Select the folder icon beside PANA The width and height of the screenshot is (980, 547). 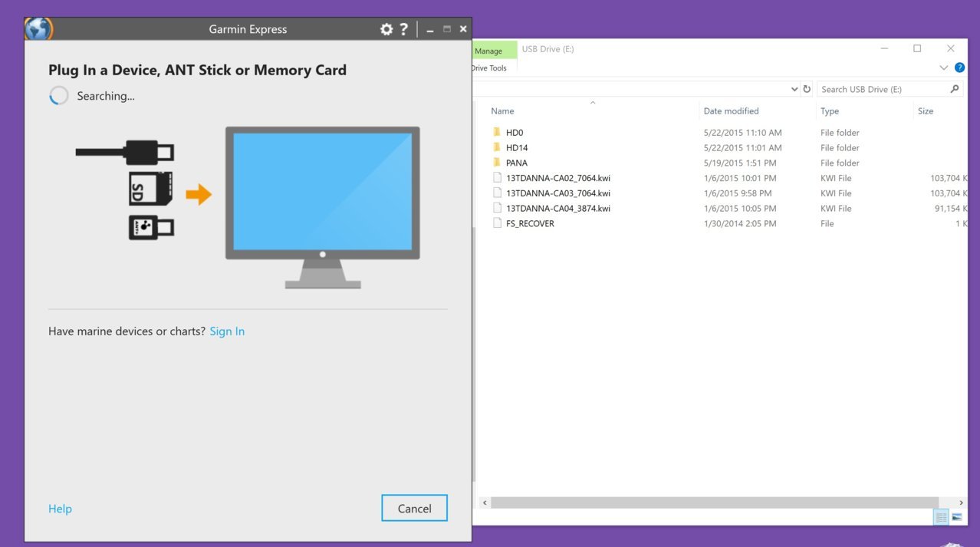click(x=497, y=163)
